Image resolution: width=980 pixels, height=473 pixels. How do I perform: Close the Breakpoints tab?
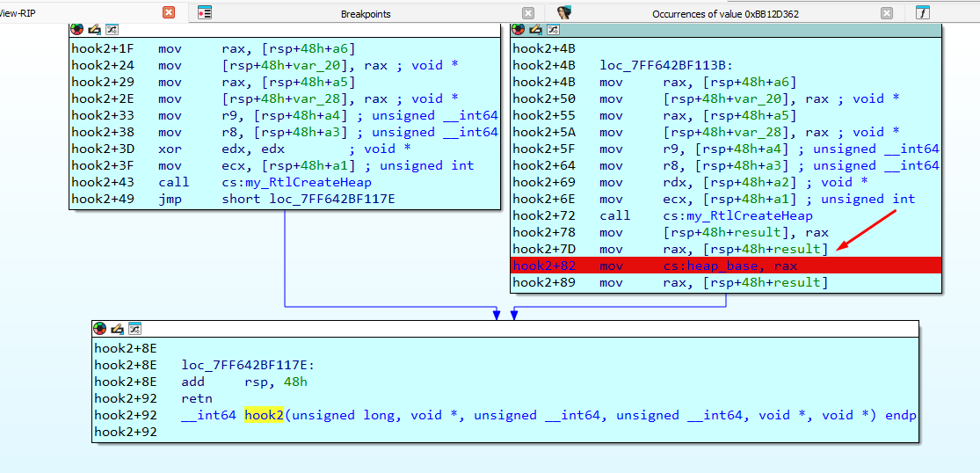click(528, 13)
